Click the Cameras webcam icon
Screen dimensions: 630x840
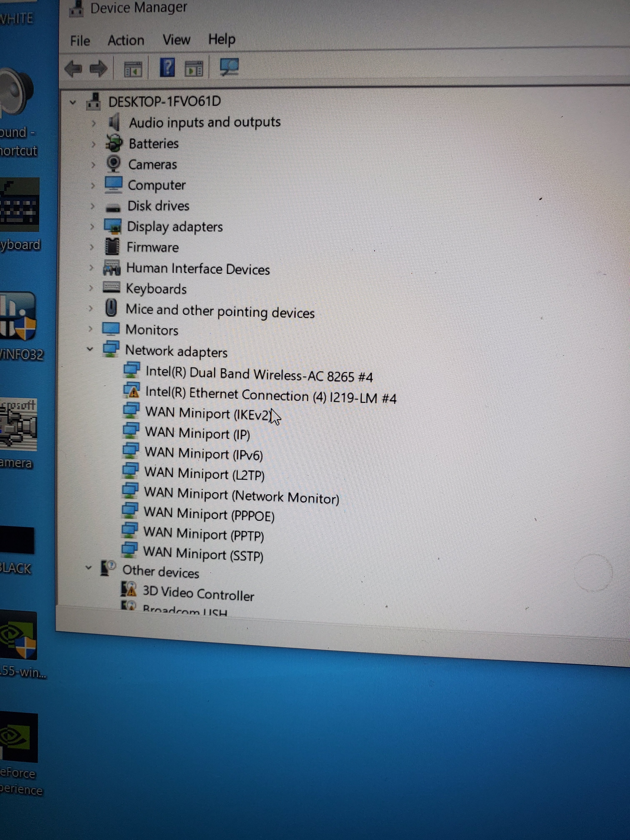[113, 164]
